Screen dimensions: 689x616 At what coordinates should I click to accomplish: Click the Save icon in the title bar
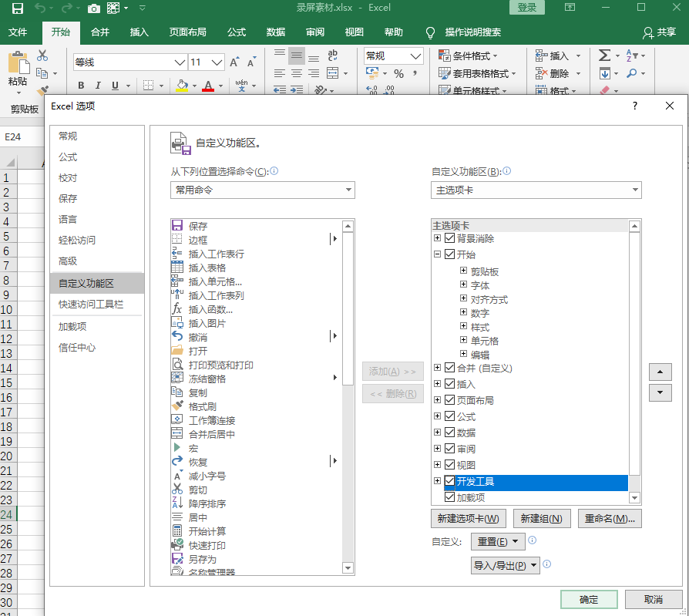pyautogui.click(x=18, y=8)
